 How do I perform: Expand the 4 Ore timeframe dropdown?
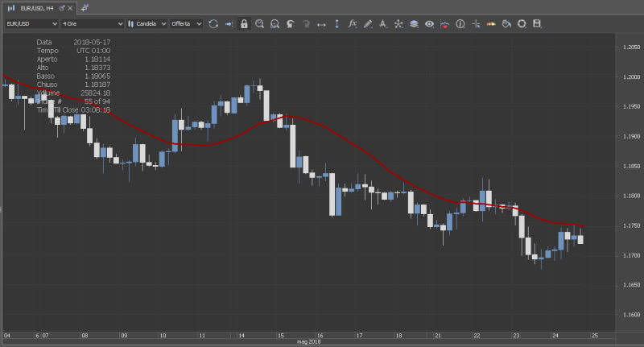pos(93,24)
